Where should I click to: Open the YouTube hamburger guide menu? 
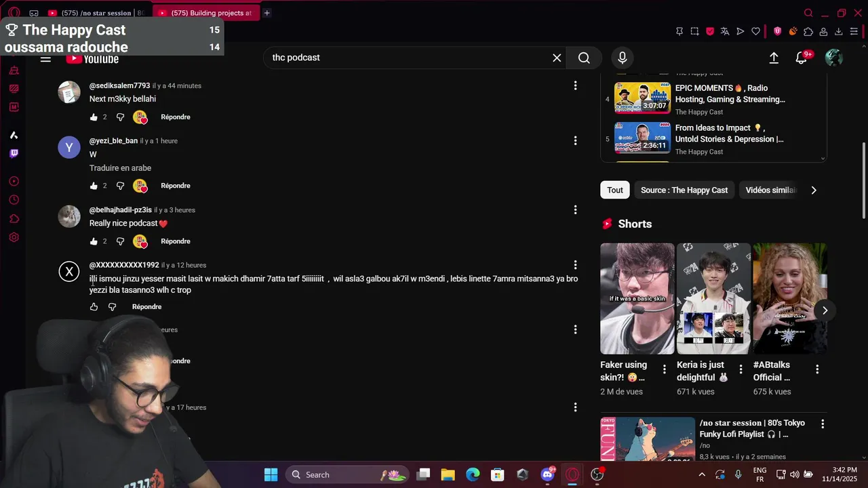pos(45,59)
